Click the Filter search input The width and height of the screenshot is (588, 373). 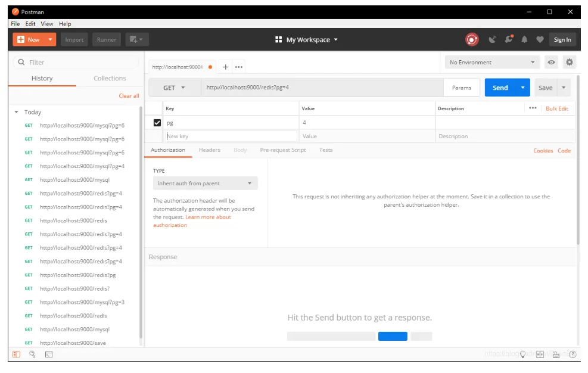coord(76,63)
